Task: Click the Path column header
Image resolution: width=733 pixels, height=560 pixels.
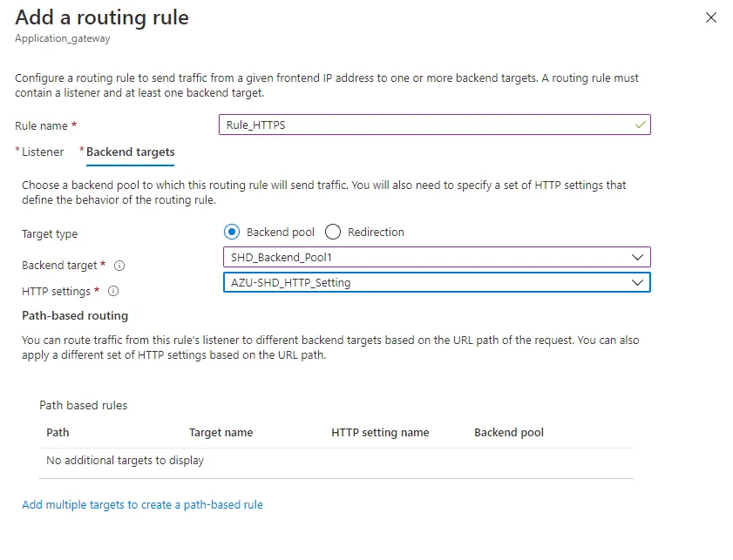Action: pos(58,432)
